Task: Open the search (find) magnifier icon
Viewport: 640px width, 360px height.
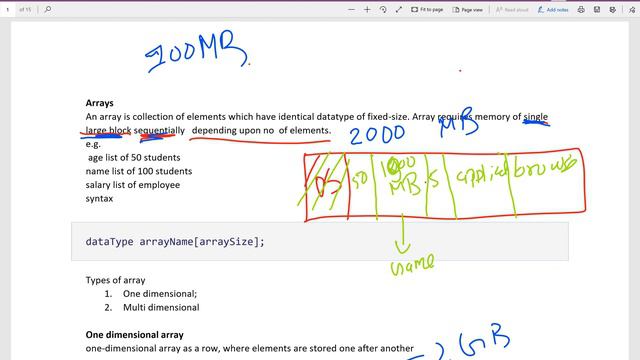Action: click(x=48, y=9)
